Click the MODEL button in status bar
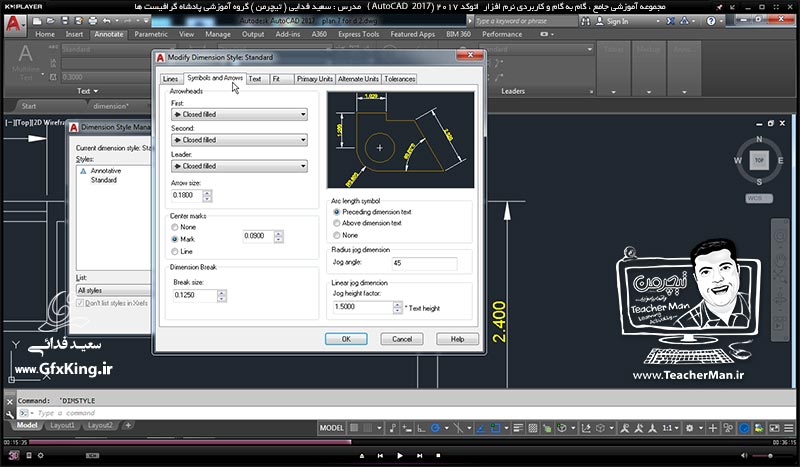The width and height of the screenshot is (800, 467). coord(332,428)
